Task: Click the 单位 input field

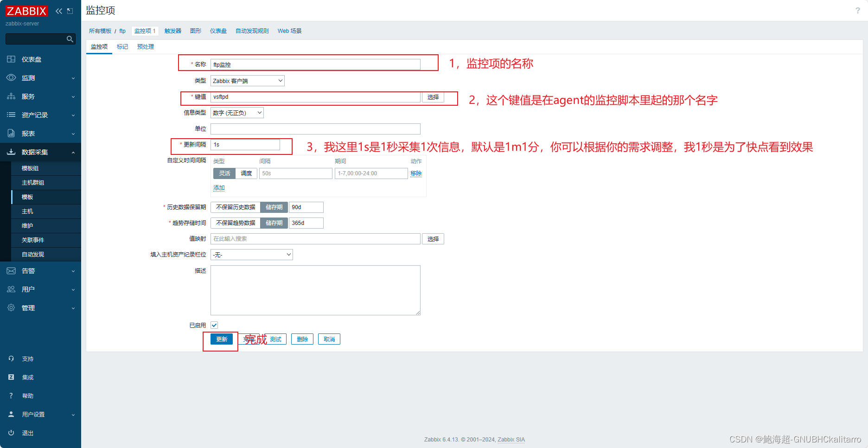Action: [x=315, y=129]
